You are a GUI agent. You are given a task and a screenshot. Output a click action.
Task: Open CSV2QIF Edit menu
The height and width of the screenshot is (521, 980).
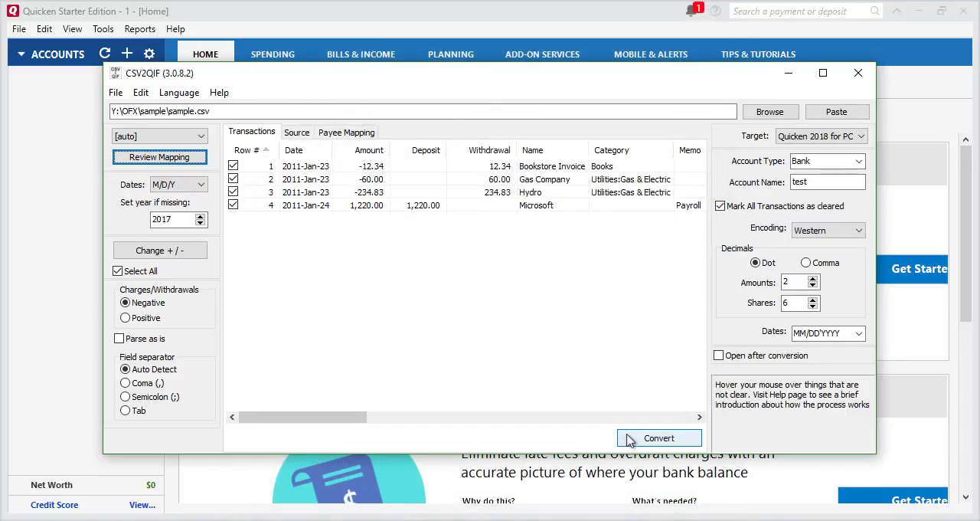pos(141,92)
